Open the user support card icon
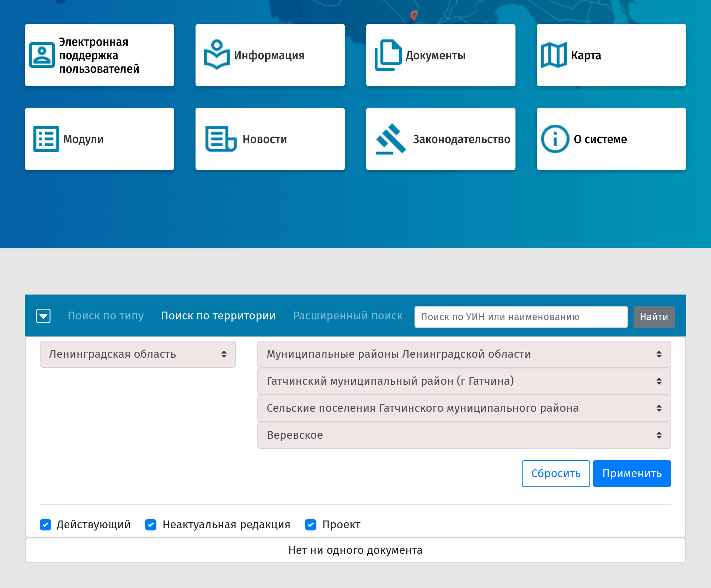 tap(42, 55)
